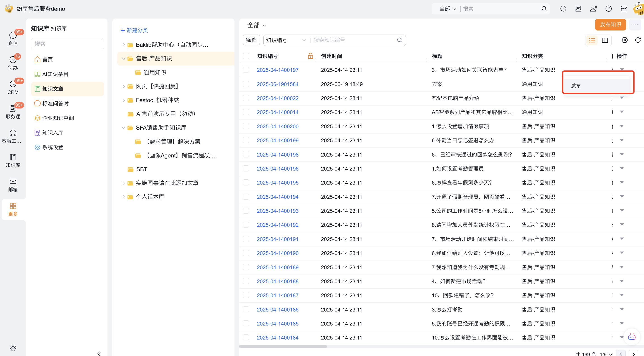Screen dimensions: 644x356
Task: Click the 发布知识 button
Action: [x=610, y=24]
